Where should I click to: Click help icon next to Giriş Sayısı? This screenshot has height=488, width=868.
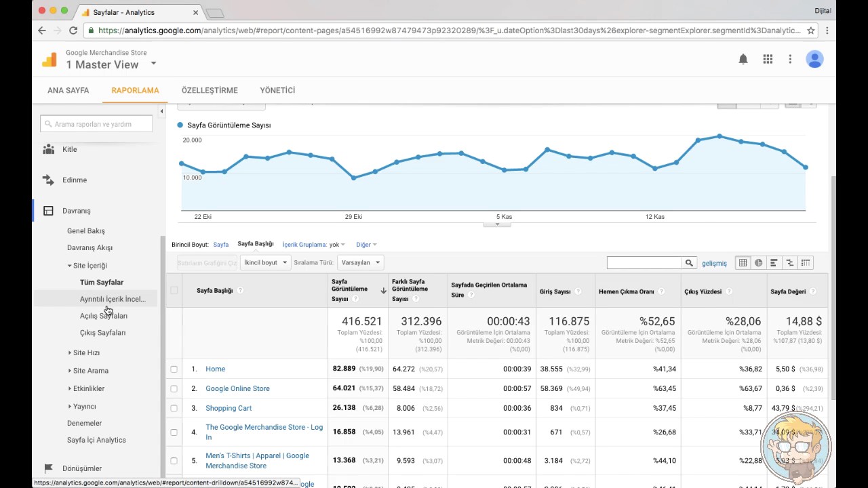coord(578,291)
